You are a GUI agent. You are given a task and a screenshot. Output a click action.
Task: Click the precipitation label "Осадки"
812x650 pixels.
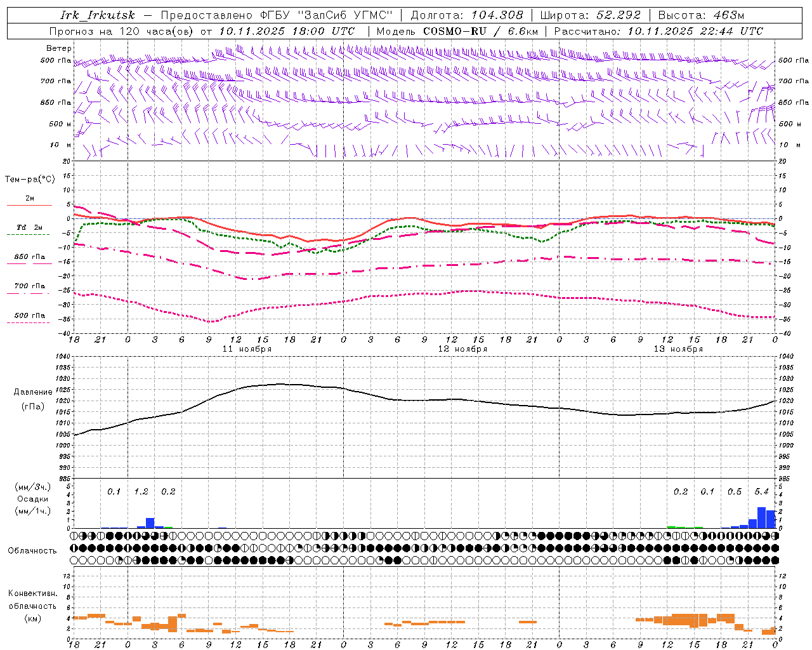pos(33,499)
